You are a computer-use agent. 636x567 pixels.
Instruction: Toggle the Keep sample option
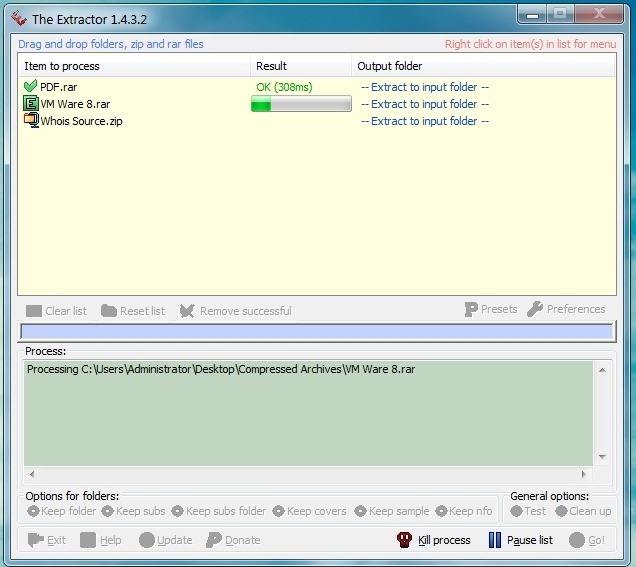392,511
